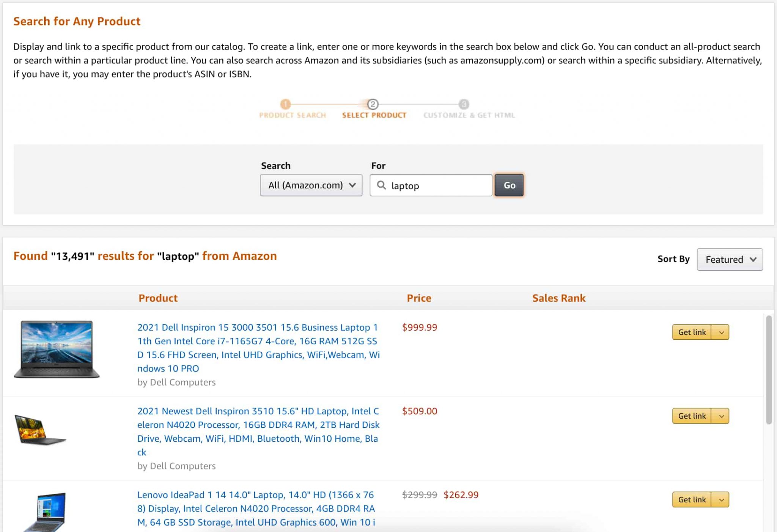This screenshot has width=777, height=532.
Task: Click the step 3 Customize circle
Action: click(x=464, y=104)
